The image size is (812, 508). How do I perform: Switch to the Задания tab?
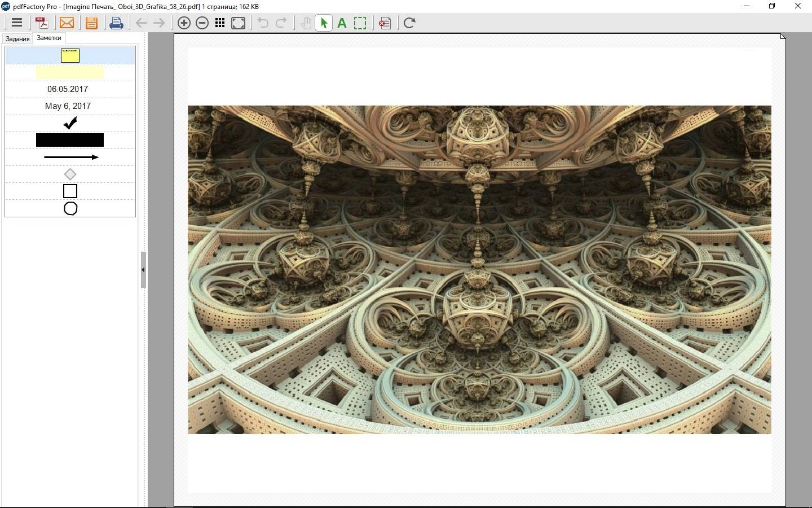pos(17,39)
